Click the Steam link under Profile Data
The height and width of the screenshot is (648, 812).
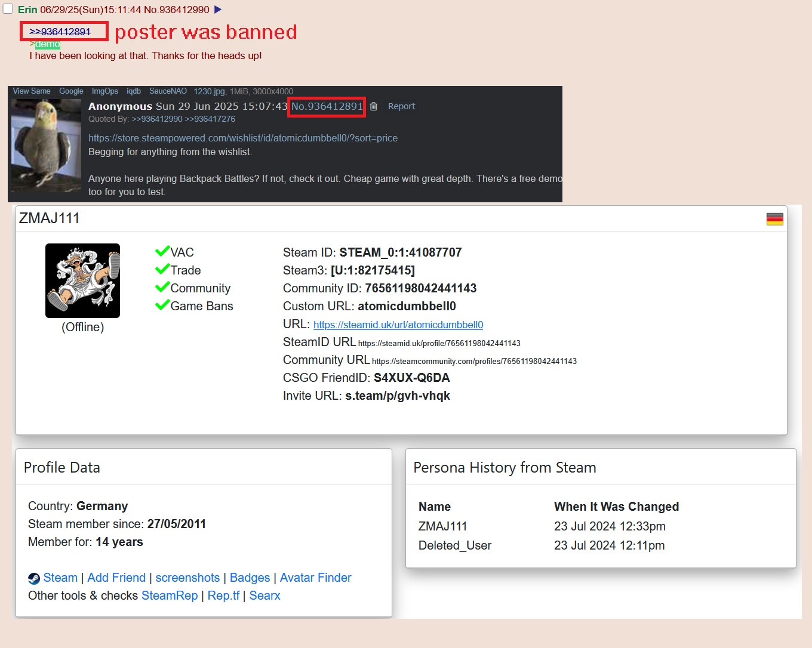[x=60, y=578]
